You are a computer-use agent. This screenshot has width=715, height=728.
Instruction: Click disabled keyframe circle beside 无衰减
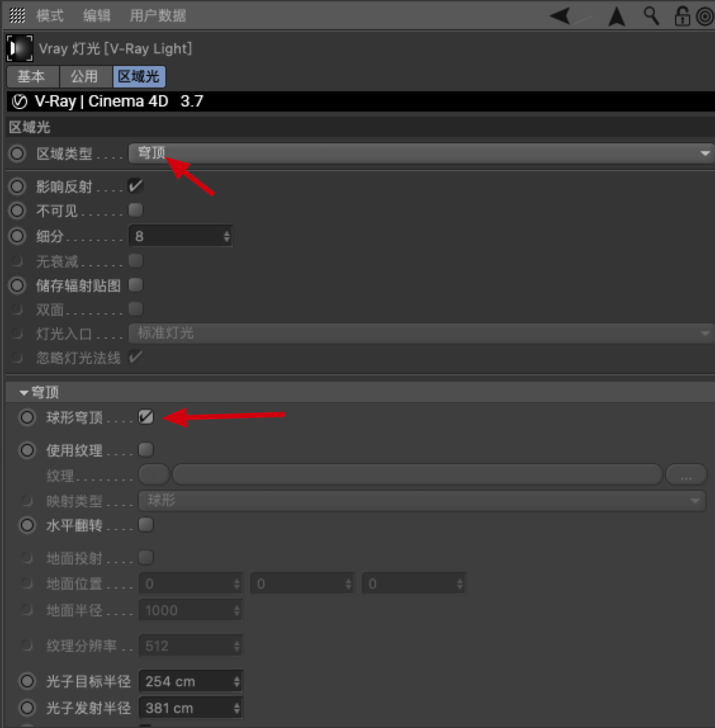click(x=17, y=261)
